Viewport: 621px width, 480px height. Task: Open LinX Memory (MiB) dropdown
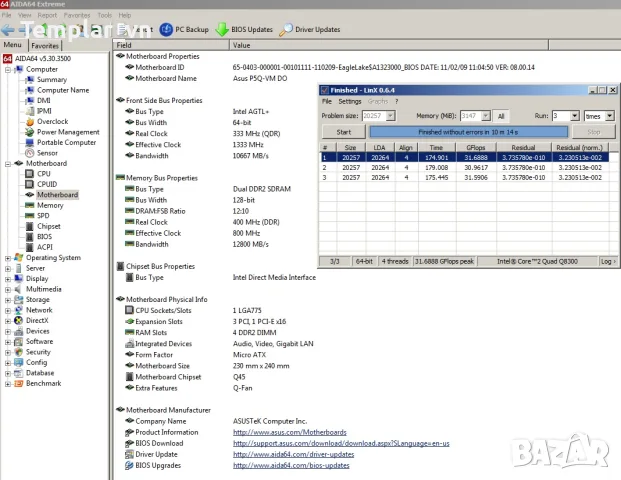(486, 116)
